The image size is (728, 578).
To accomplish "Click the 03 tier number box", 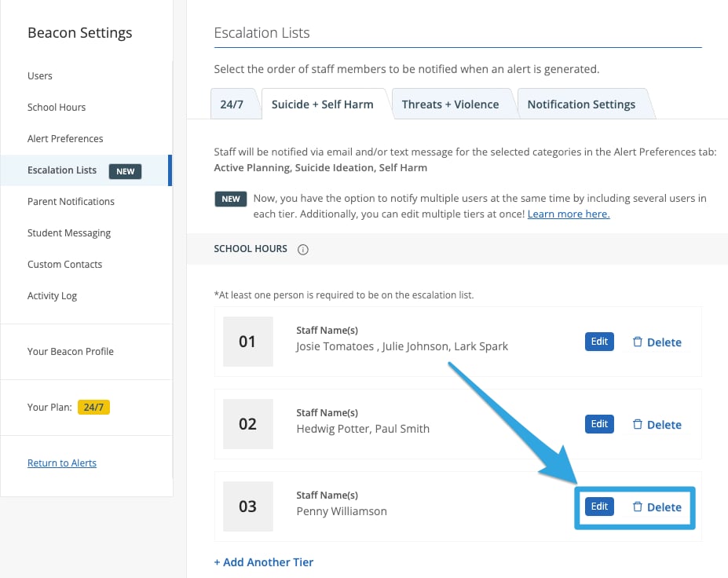I will pos(248,507).
